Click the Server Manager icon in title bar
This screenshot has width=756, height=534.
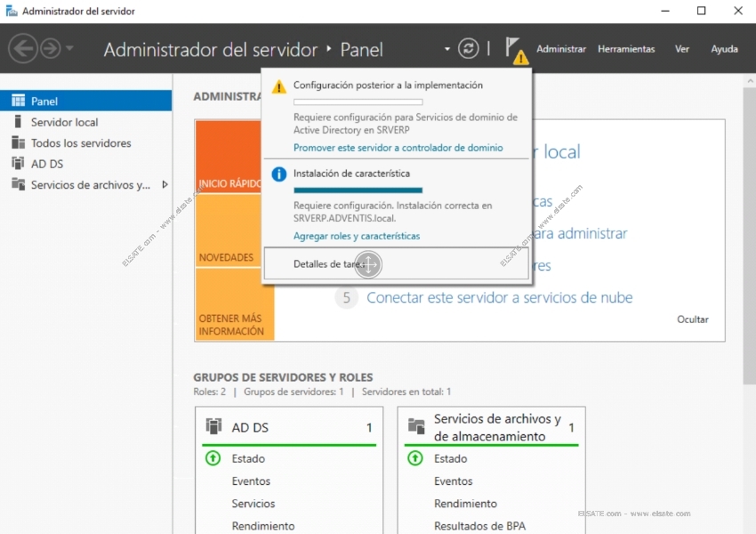point(12,11)
